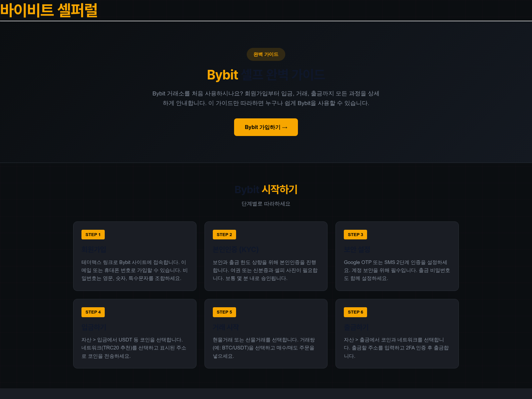
Task: Click the STEP 2 badge
Action: click(224, 234)
